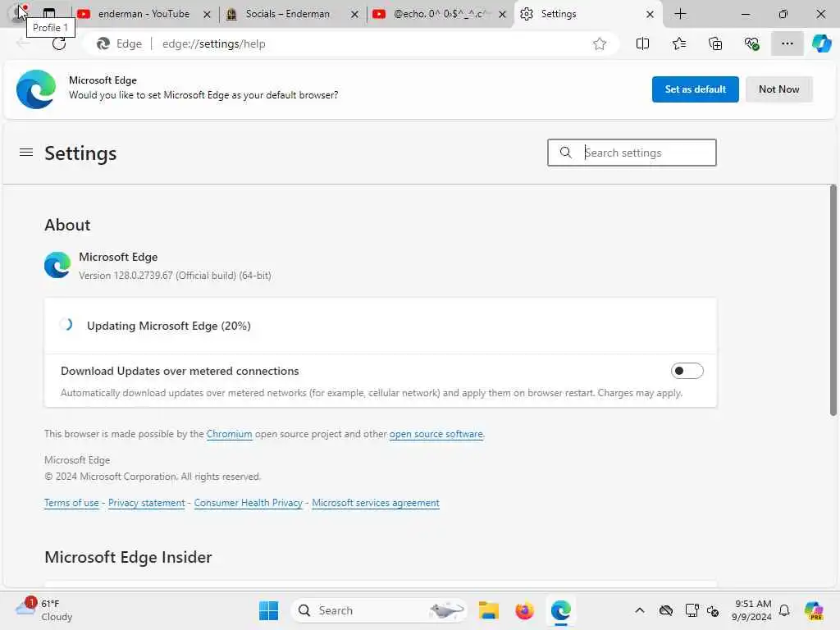Click the settings page vertical scrollbar

(833, 300)
